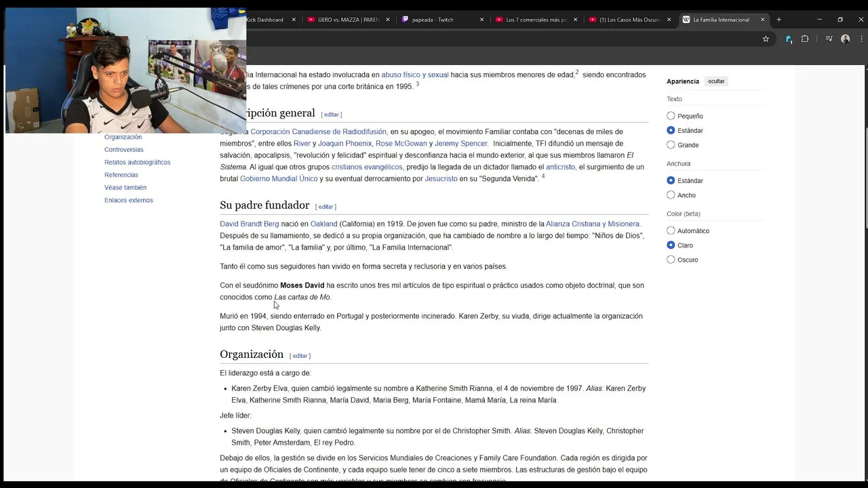This screenshot has height=488, width=868.
Task: Edit the Su padre fundador section
Action: (x=325, y=207)
